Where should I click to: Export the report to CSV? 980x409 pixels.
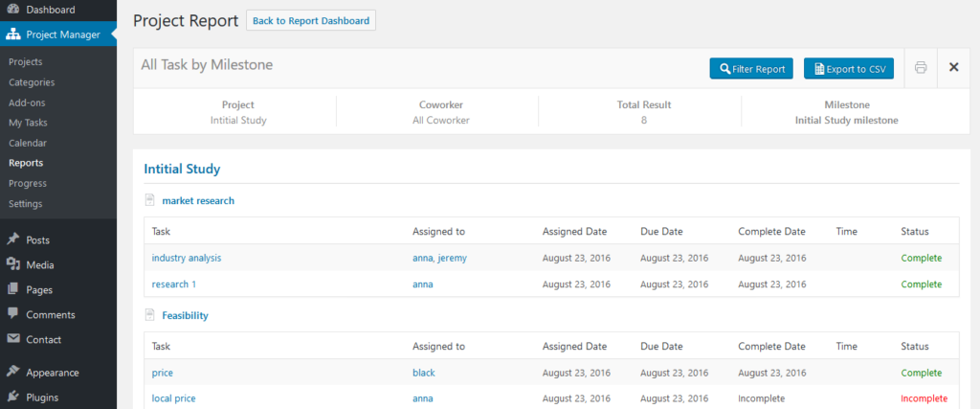(849, 69)
